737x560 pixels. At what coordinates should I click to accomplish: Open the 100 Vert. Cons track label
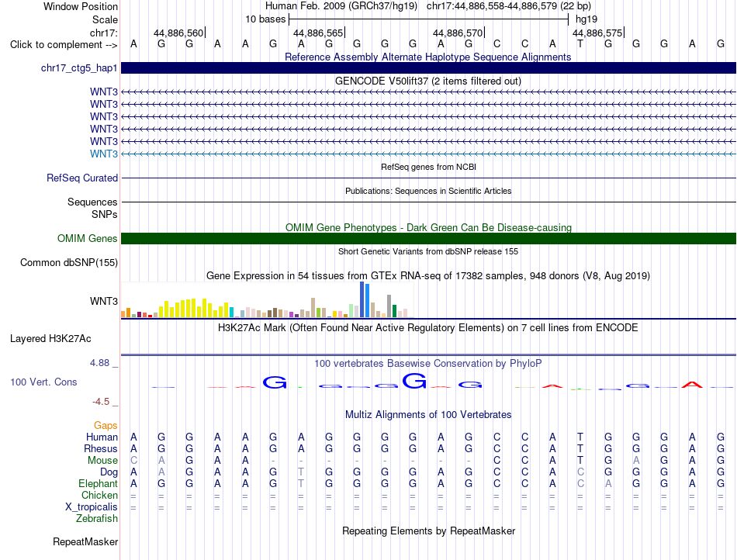43,382
